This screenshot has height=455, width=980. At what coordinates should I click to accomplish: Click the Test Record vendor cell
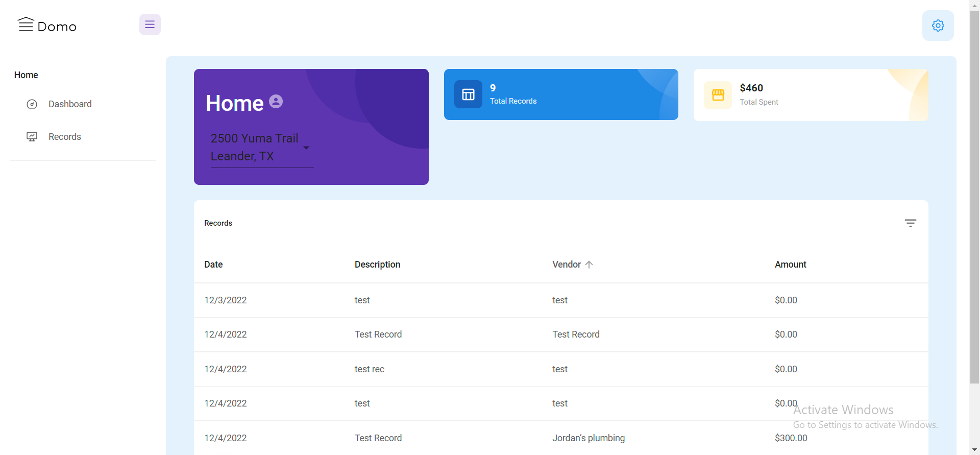(576, 334)
